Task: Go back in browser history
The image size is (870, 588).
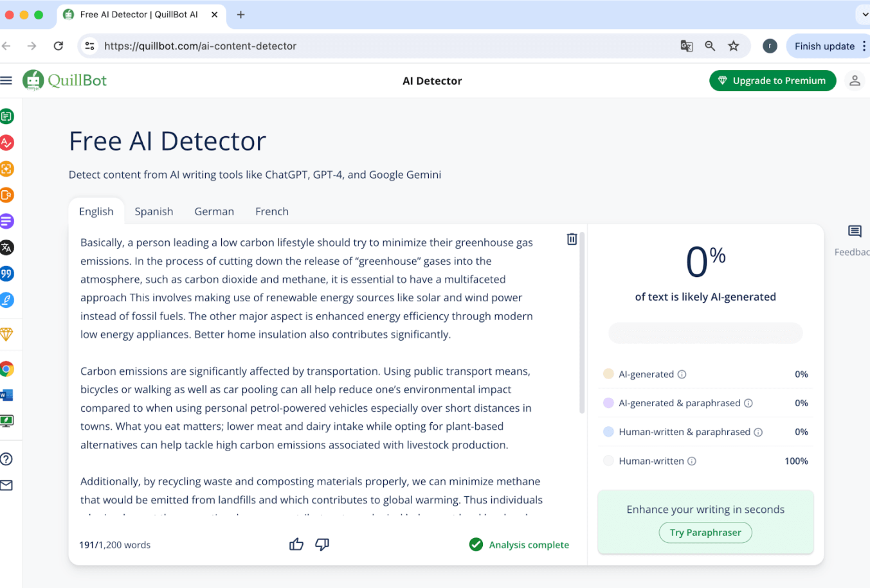Action: 6,46
